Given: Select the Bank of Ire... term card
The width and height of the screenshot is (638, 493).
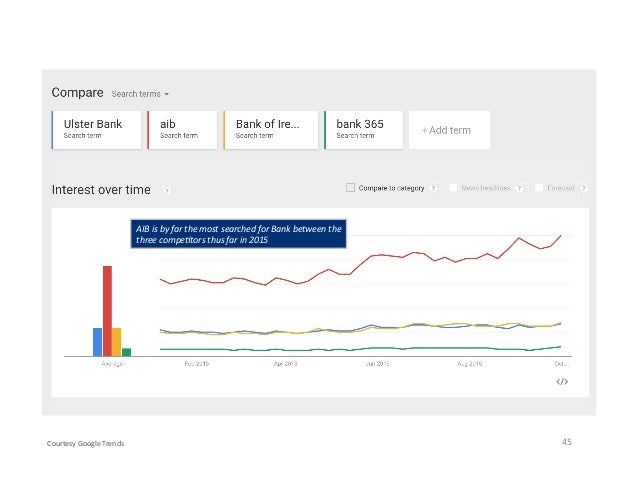Looking at the screenshot, I should coord(270,130).
